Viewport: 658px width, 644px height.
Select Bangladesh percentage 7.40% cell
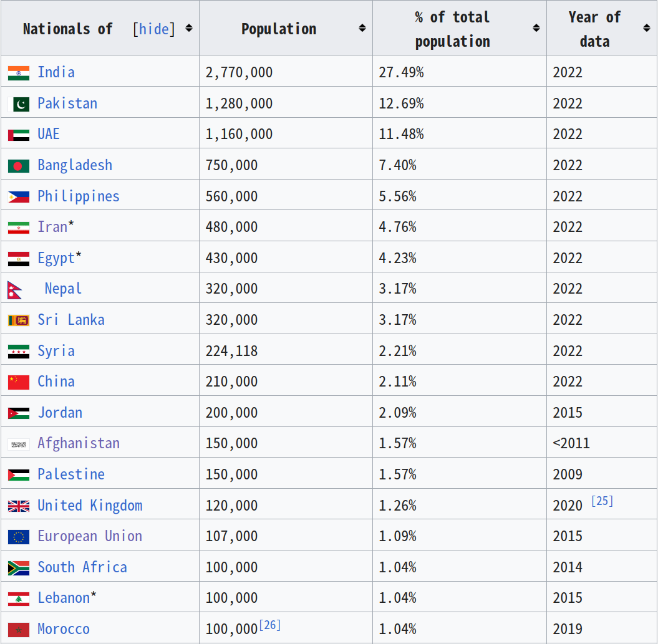[x=460, y=164]
